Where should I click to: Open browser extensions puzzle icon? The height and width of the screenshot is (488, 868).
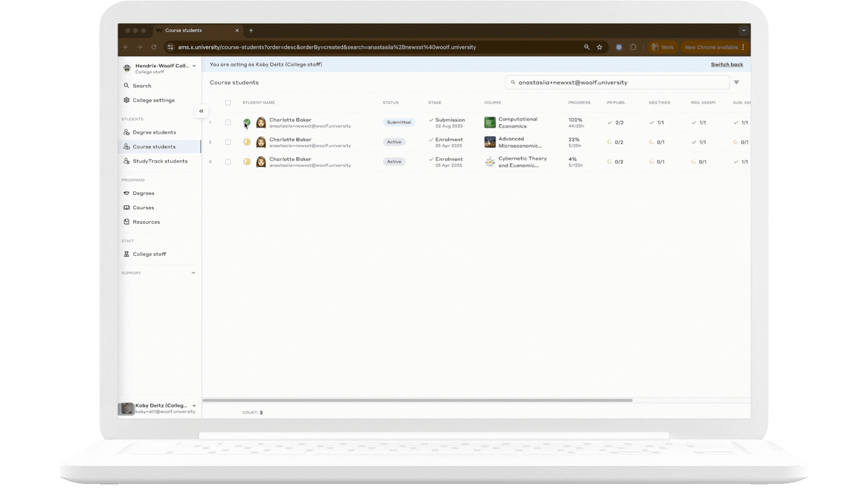(x=633, y=47)
